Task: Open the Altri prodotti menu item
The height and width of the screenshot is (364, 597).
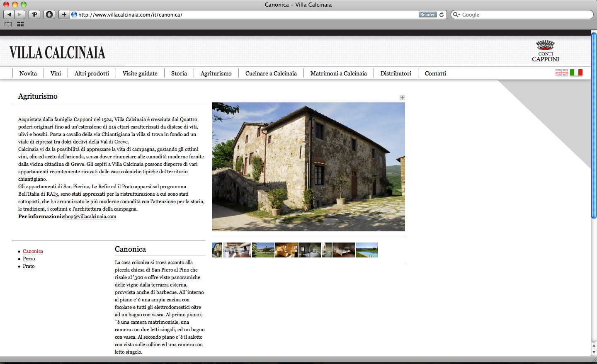Action: click(92, 73)
